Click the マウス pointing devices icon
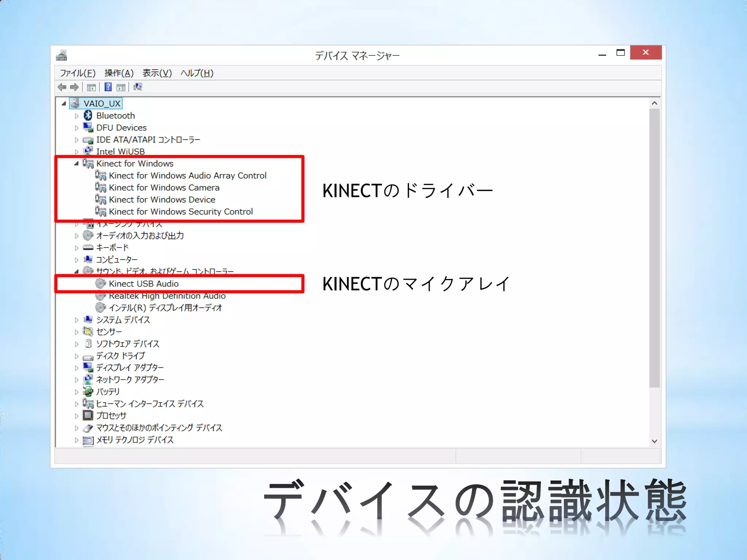The width and height of the screenshot is (747, 560). tap(88, 428)
